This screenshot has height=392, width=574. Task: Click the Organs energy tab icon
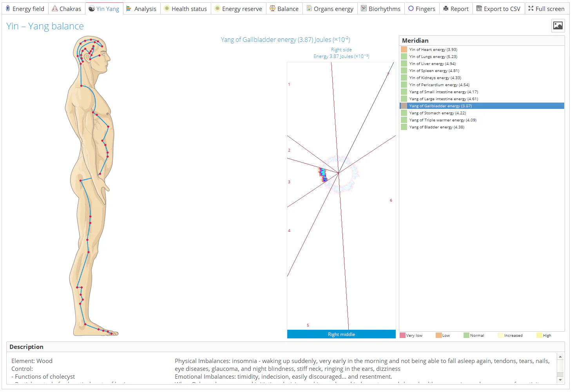[310, 8]
